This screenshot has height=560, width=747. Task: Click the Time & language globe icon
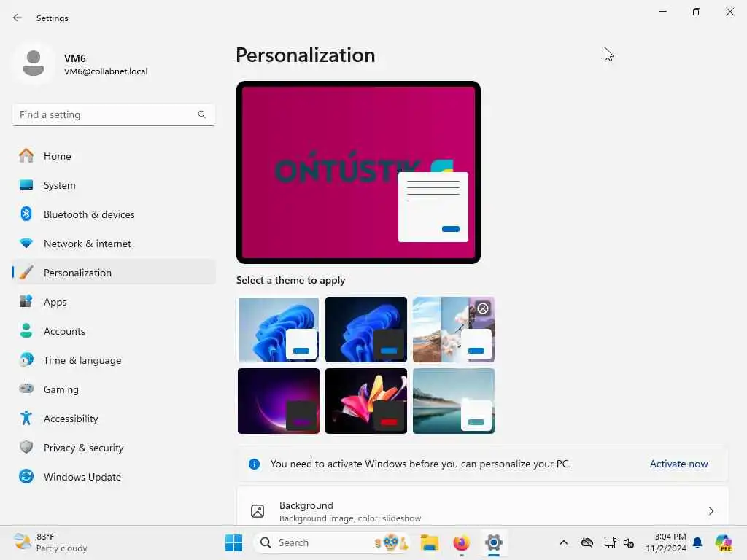[x=26, y=359]
